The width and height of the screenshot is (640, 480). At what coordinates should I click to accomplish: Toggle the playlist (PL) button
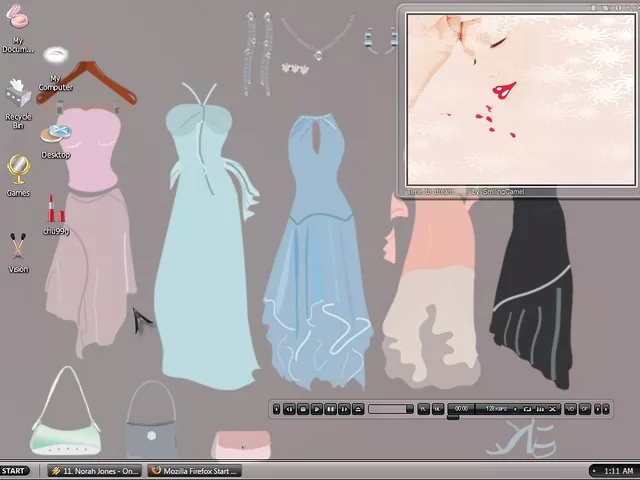[x=423, y=409]
